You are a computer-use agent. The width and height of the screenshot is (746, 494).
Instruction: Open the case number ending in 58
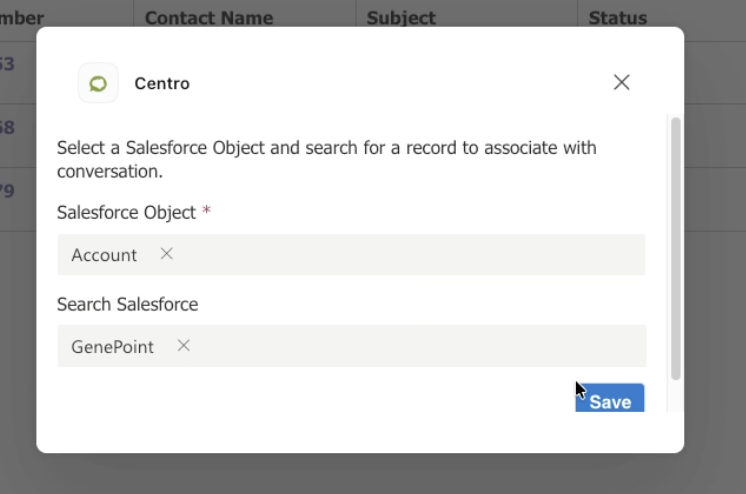7,128
